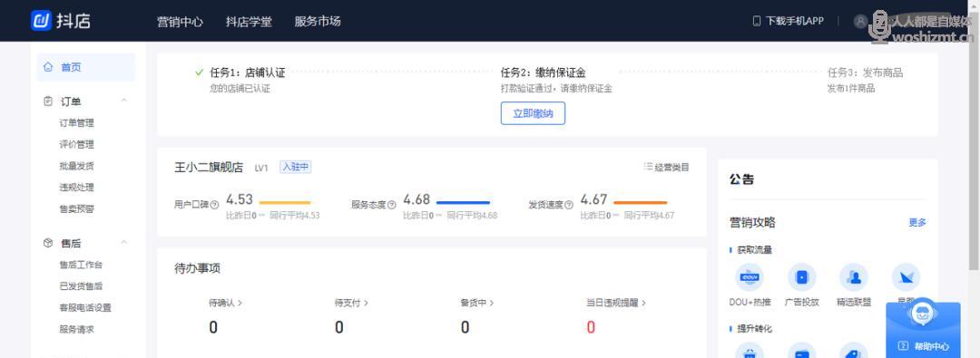Open 服务市场 in top navigation
Image resolution: width=980 pixels, height=358 pixels.
[318, 21]
